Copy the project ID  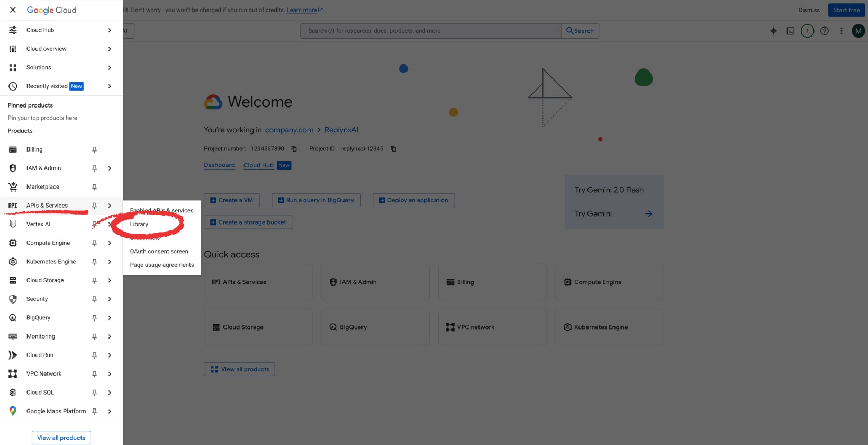[x=393, y=149]
